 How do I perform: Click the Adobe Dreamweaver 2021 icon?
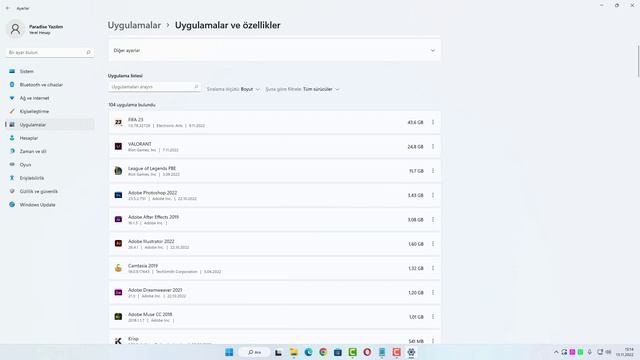118,293
